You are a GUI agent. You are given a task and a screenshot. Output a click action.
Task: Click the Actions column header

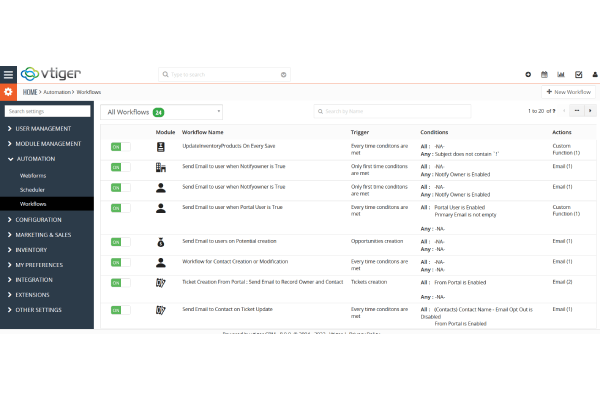pyautogui.click(x=562, y=132)
